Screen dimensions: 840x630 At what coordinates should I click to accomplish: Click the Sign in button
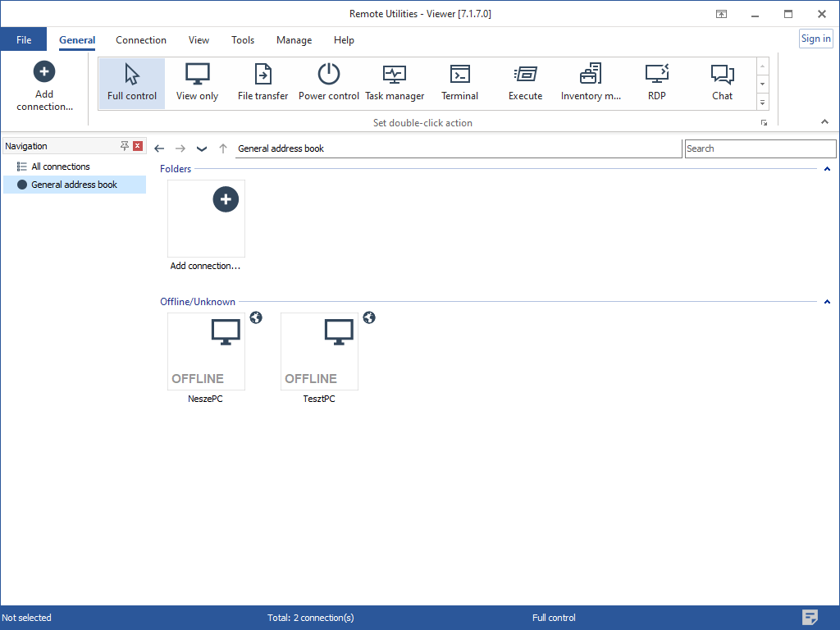816,39
